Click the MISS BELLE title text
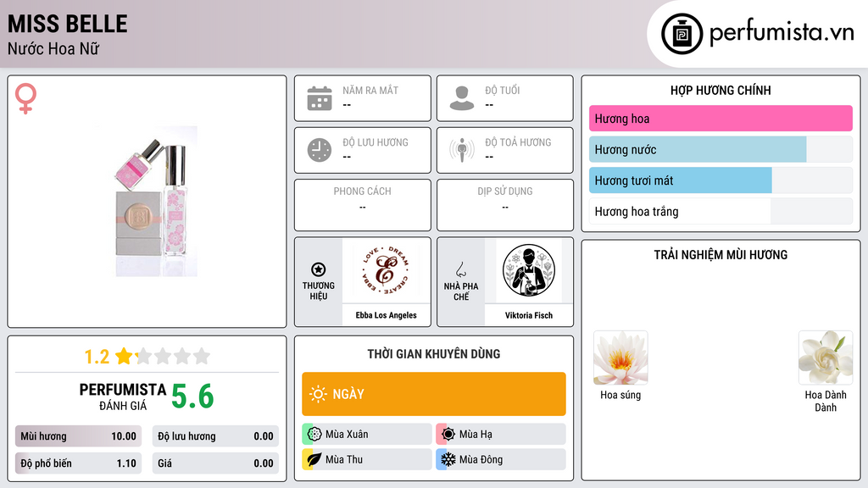 (x=68, y=24)
